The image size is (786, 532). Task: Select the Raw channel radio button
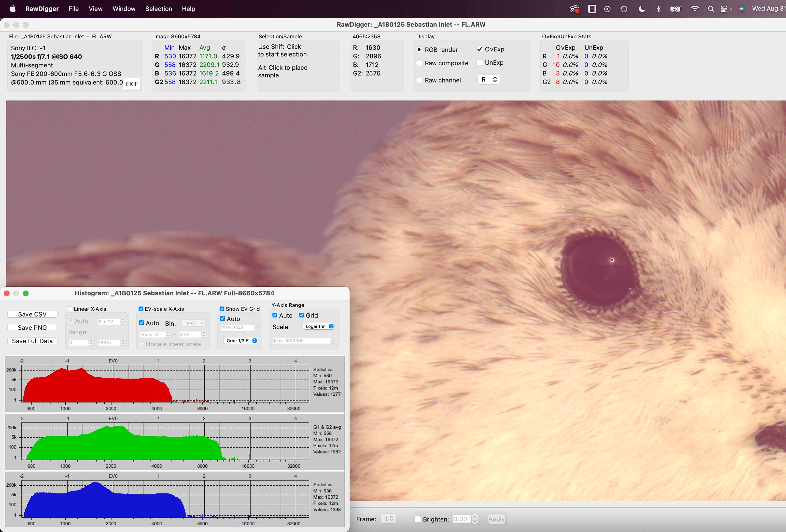point(419,80)
